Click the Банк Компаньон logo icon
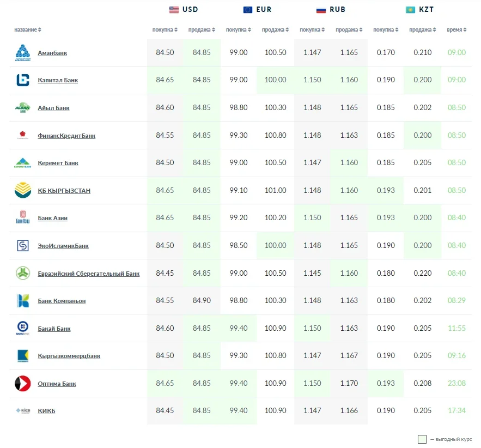Image resolution: width=481 pixels, height=448 pixels. (22, 301)
